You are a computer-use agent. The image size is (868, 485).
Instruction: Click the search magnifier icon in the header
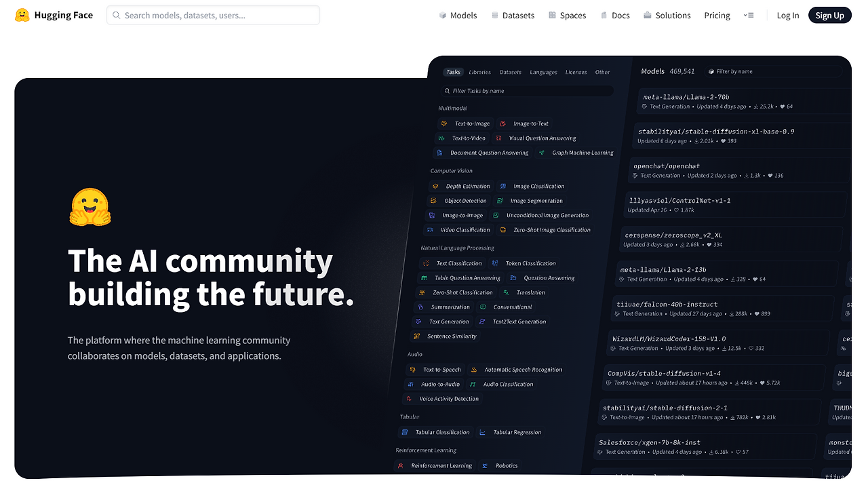[117, 15]
